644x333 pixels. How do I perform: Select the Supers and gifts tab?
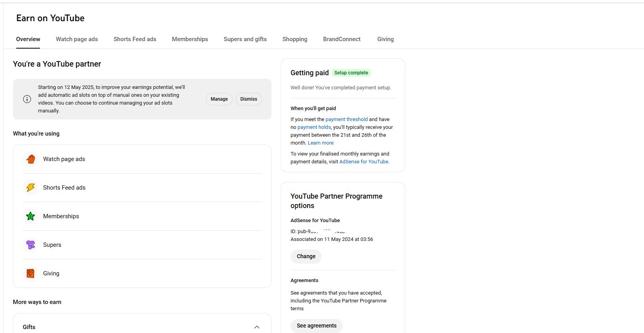[x=245, y=39]
